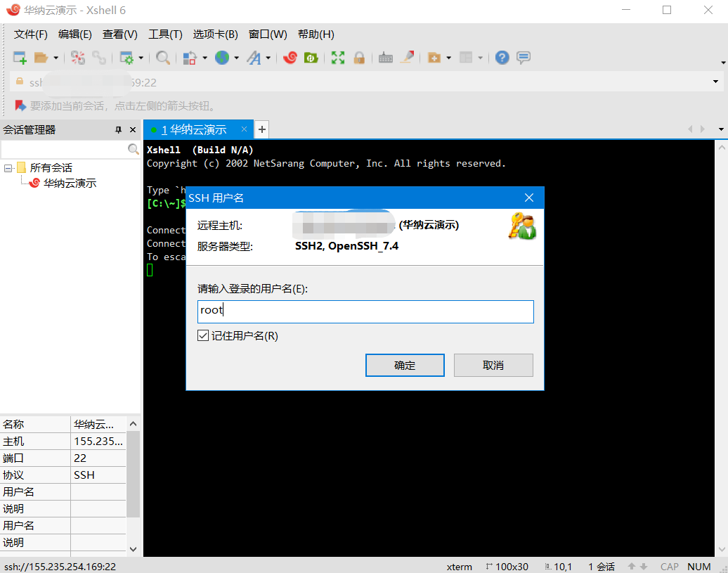Image resolution: width=728 pixels, height=573 pixels.
Task: Click the Font toolbar icon
Action: click(x=254, y=58)
